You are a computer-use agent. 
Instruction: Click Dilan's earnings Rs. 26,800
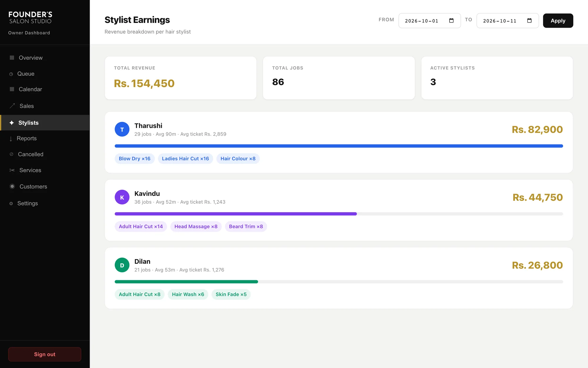point(537,265)
